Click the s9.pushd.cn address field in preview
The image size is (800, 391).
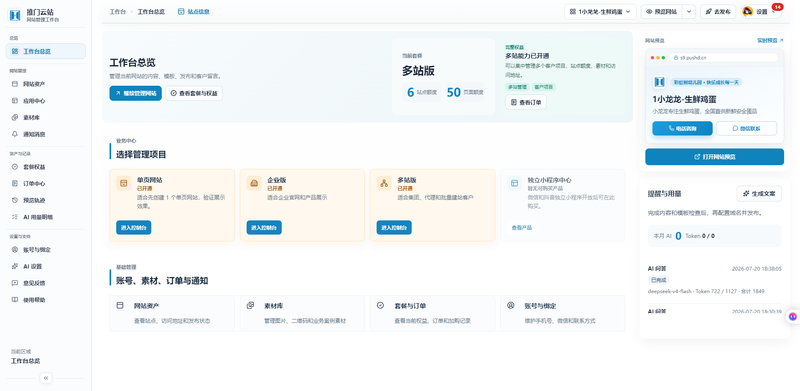[723, 58]
